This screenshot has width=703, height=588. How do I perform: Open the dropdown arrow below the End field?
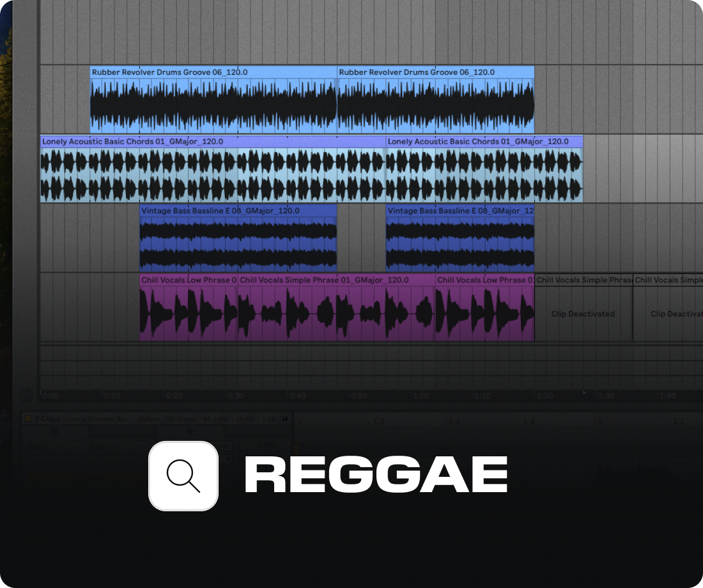pyautogui.click(x=229, y=459)
